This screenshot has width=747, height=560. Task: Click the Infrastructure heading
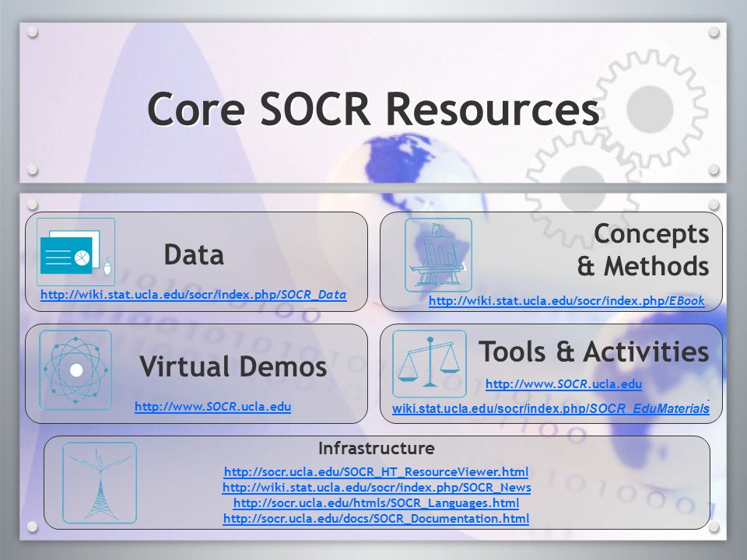tap(377, 448)
